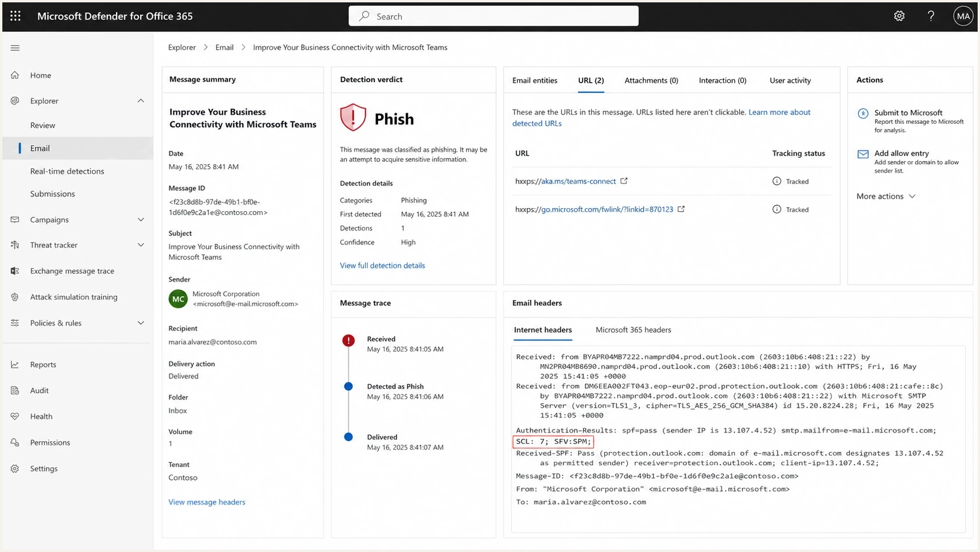Click the Confidence 'High' value

coord(408,242)
